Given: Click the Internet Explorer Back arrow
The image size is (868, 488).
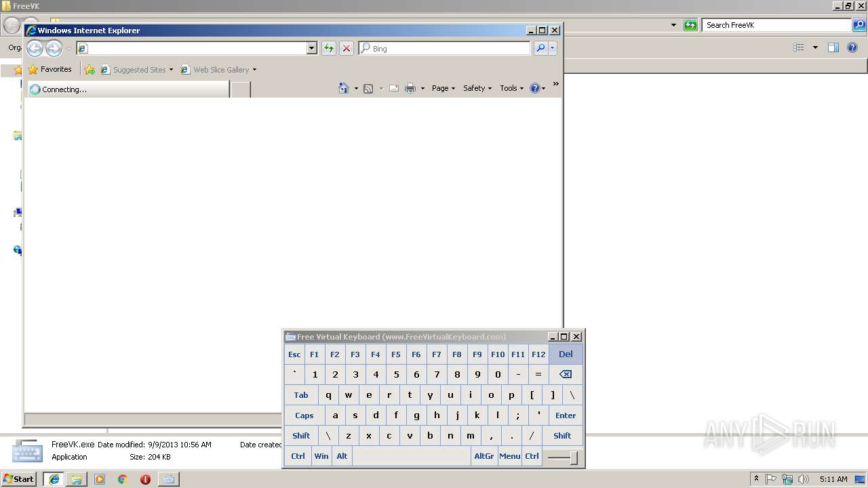Looking at the screenshot, I should pos(35,48).
